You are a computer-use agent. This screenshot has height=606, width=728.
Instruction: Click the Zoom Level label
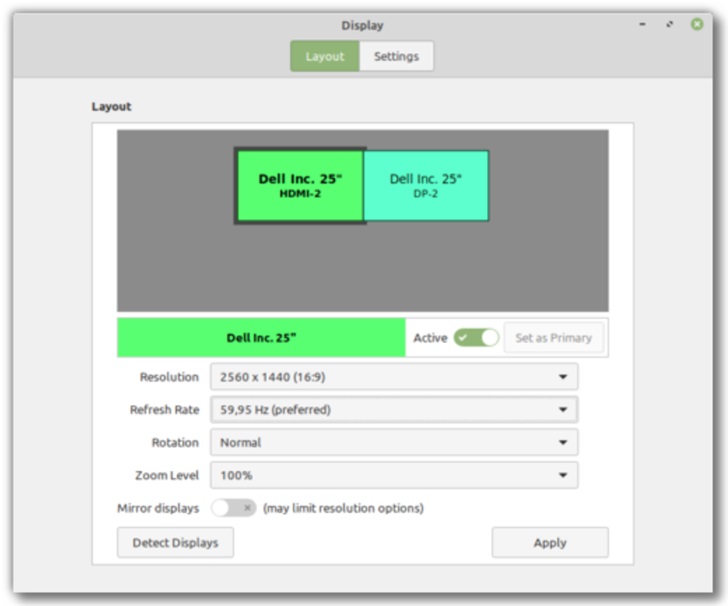coord(167,475)
